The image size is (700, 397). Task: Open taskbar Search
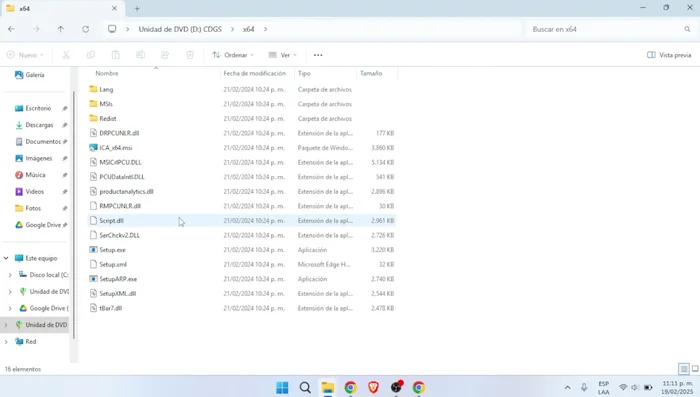point(305,388)
